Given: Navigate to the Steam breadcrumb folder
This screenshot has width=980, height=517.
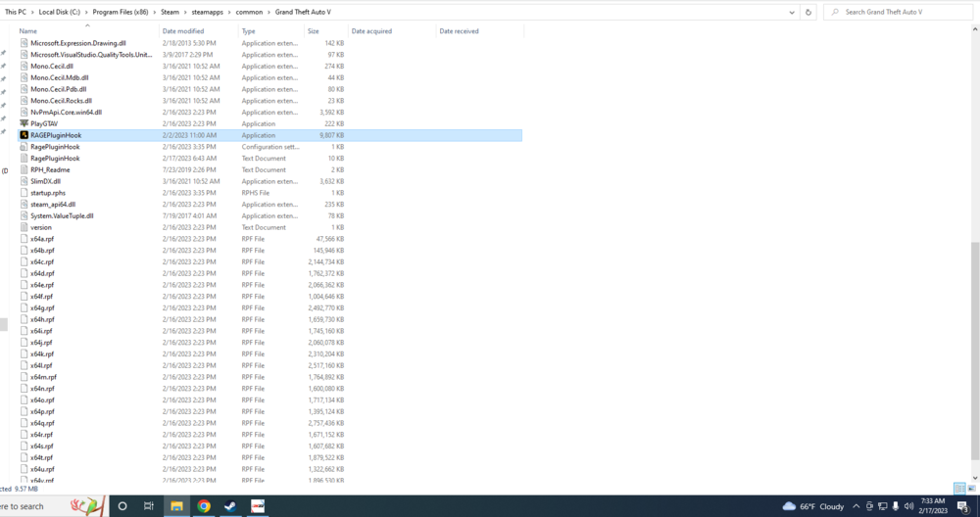Looking at the screenshot, I should [170, 12].
